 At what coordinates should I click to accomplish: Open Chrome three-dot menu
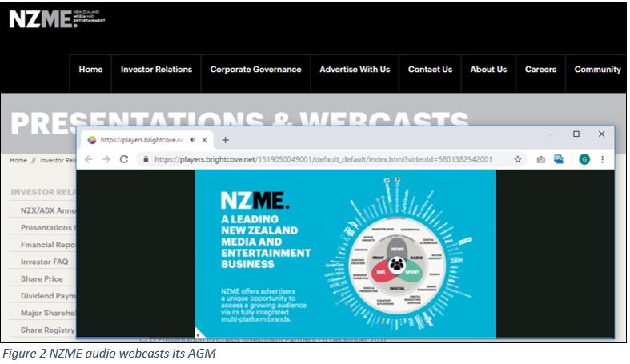(602, 159)
